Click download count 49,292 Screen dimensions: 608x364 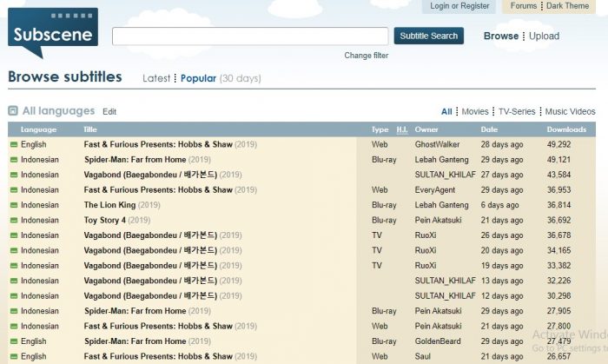[558, 144]
